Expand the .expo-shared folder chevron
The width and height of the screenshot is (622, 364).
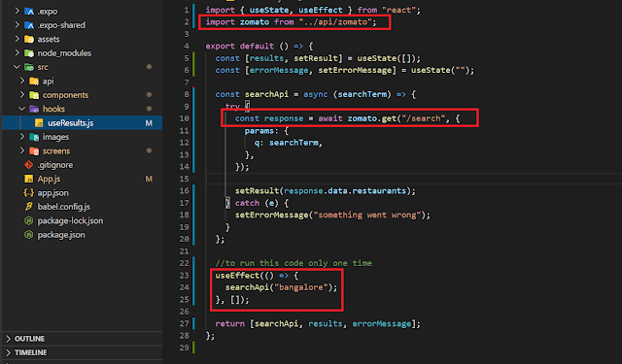pos(17,25)
